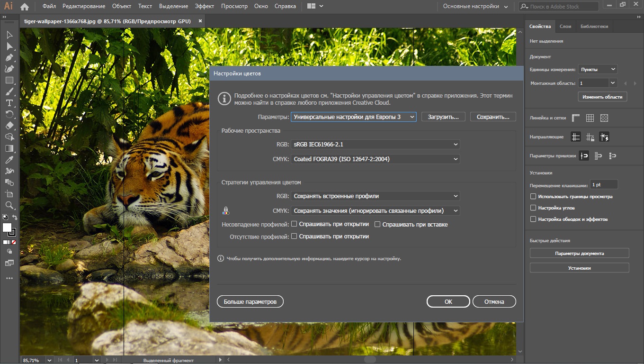644x364 pixels.
Task: Select the Type tool
Action: point(9,103)
